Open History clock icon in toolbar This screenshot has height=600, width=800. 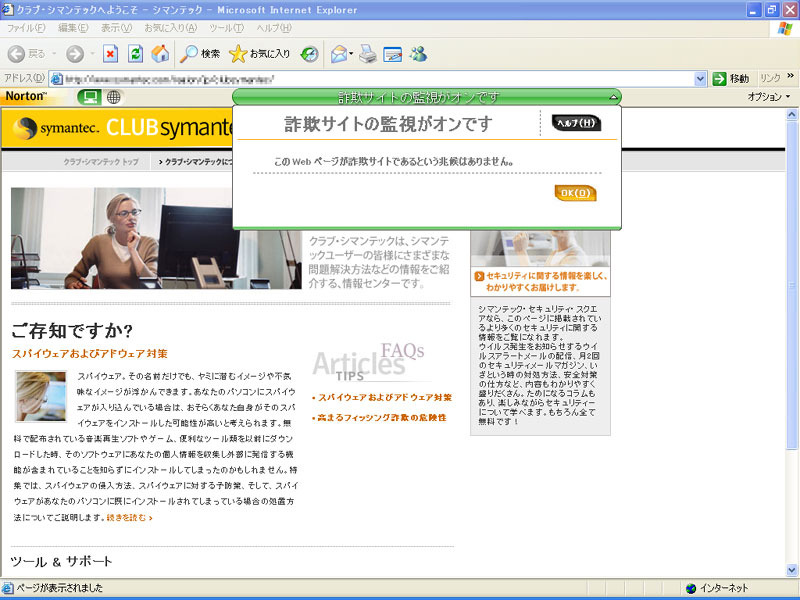point(309,54)
